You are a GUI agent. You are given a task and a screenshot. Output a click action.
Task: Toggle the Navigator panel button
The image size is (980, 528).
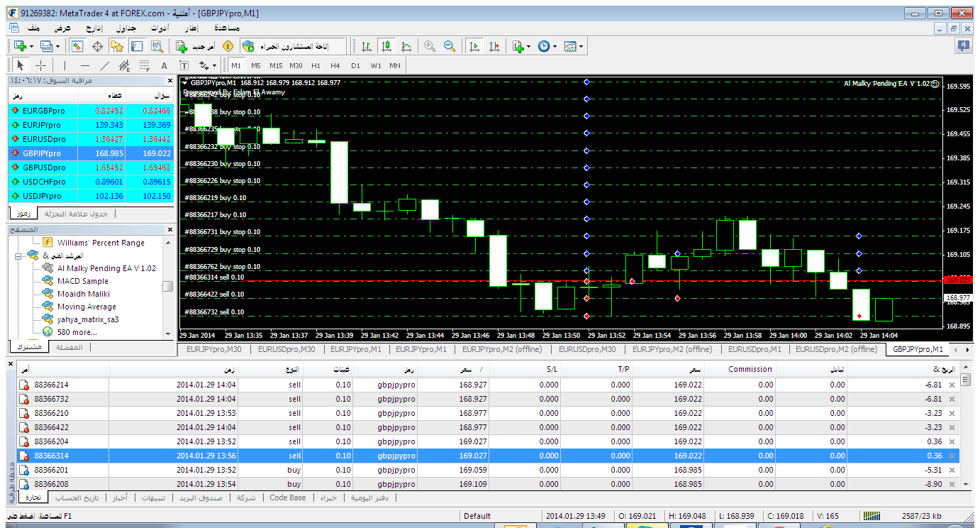tap(117, 46)
